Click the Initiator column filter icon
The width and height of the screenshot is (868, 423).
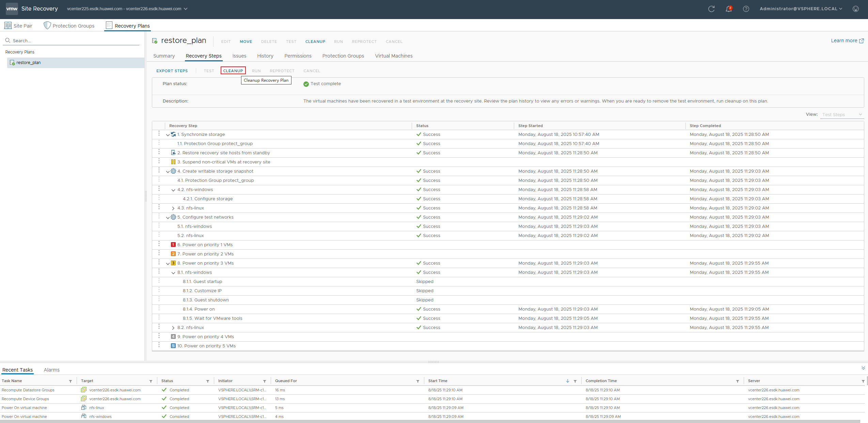[265, 381]
